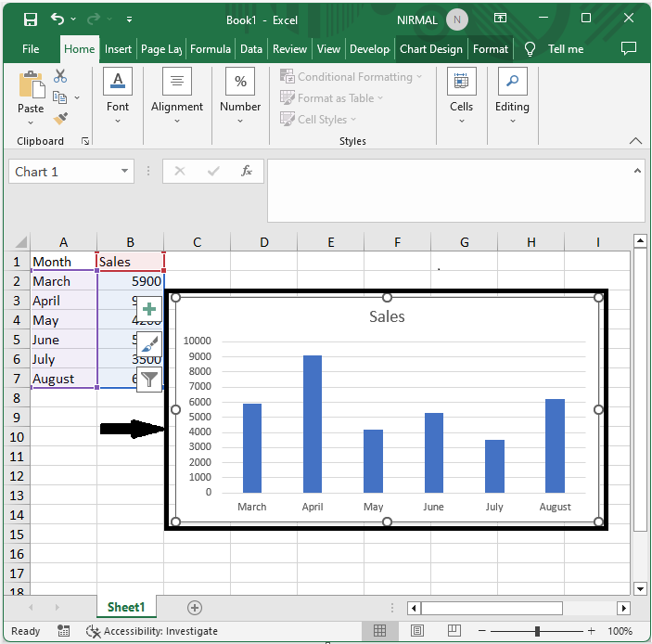652x644 pixels.
Task: Open the Copy dropdown arrow
Action: pos(77,97)
